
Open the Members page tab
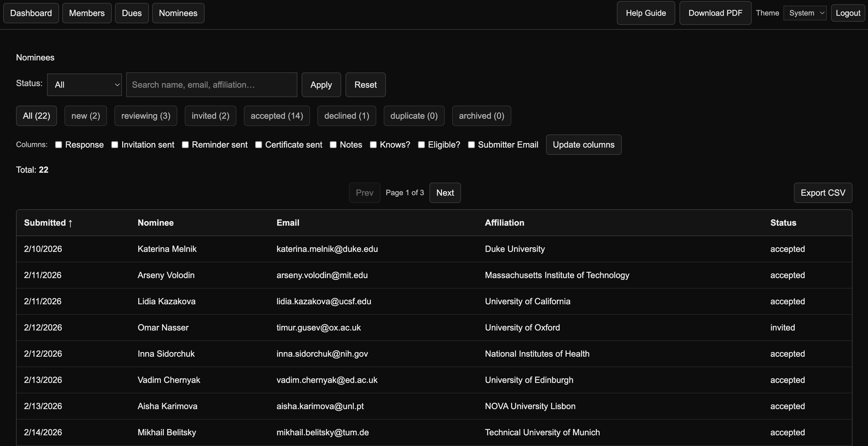pos(87,13)
